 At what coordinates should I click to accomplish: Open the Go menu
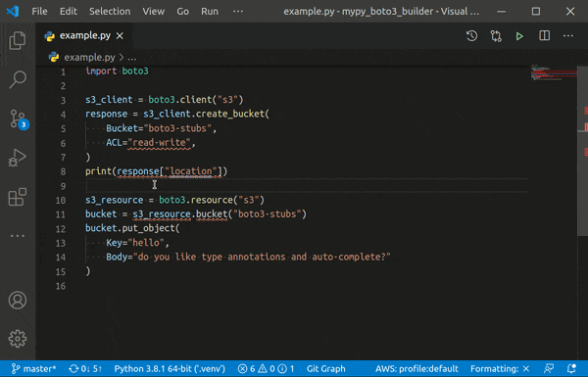pyautogui.click(x=182, y=11)
